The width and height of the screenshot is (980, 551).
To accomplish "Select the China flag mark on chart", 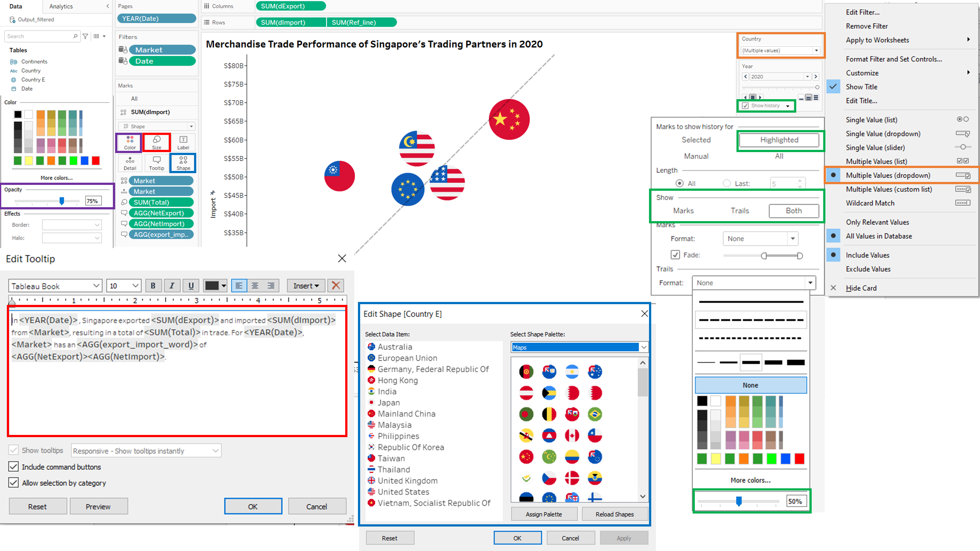I will click(x=509, y=120).
